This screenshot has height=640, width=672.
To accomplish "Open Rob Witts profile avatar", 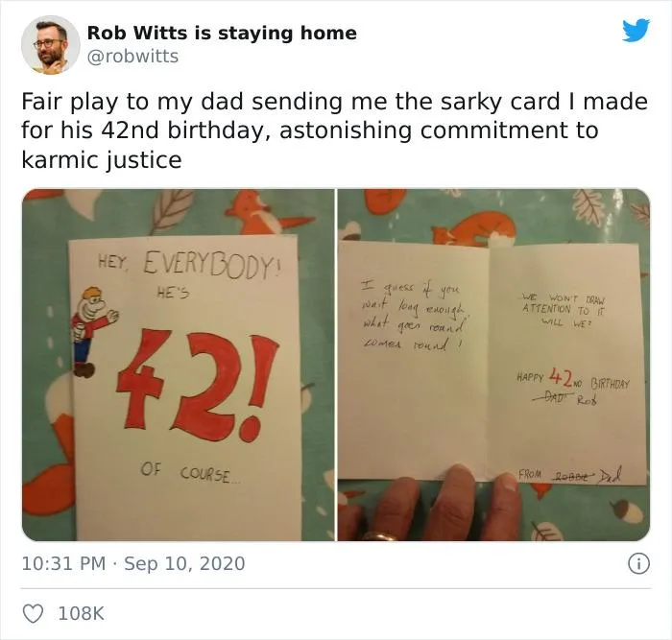I will [x=51, y=45].
